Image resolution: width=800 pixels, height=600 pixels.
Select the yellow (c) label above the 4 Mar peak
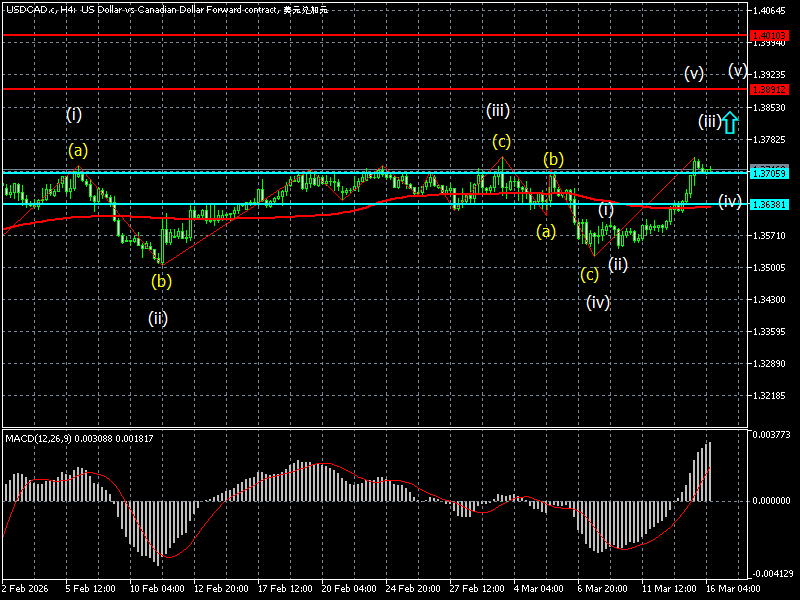(502, 141)
